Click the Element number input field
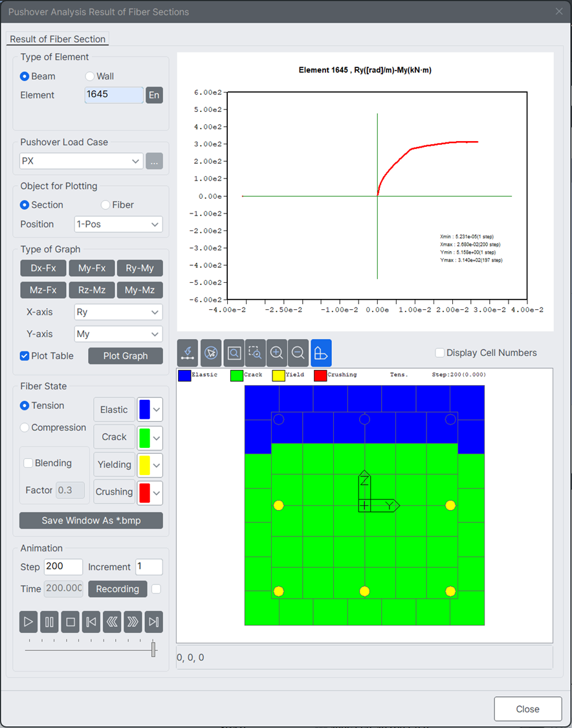 [x=115, y=94]
